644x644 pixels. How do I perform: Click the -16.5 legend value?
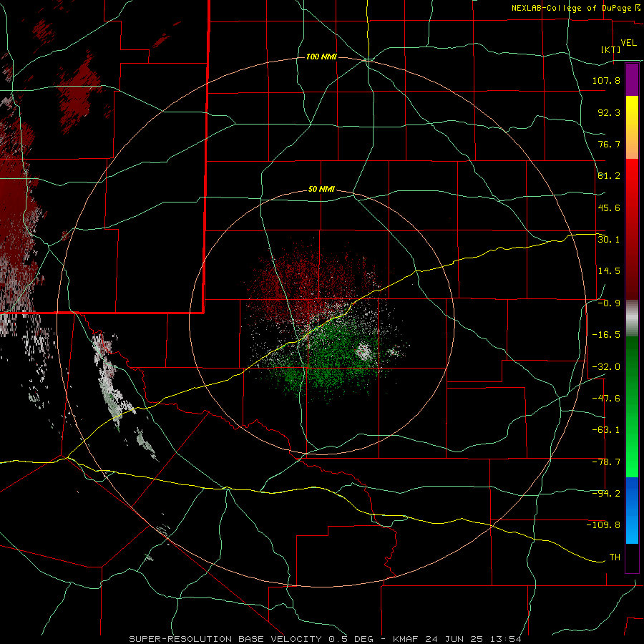tap(606, 335)
